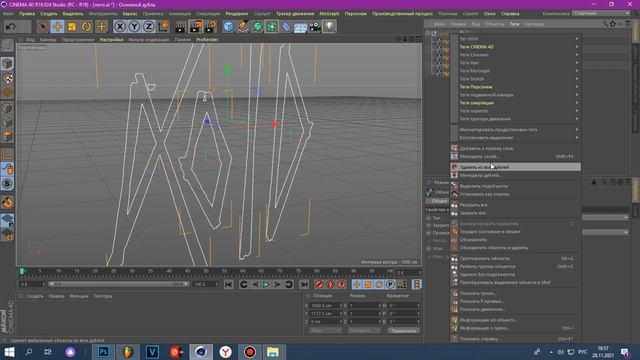Viewport: 640px width, 360px height.
Task: Select the Rotate tool
Action: pyautogui.click(x=87, y=27)
